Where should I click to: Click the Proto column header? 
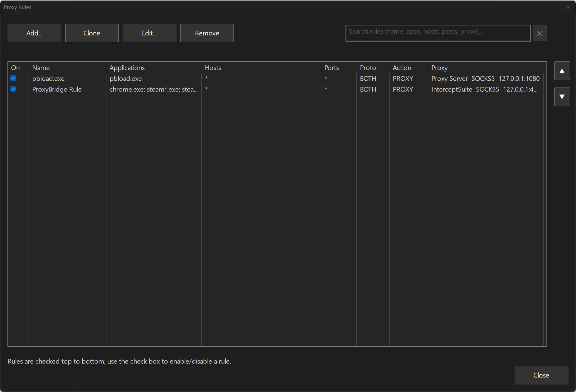click(373, 68)
